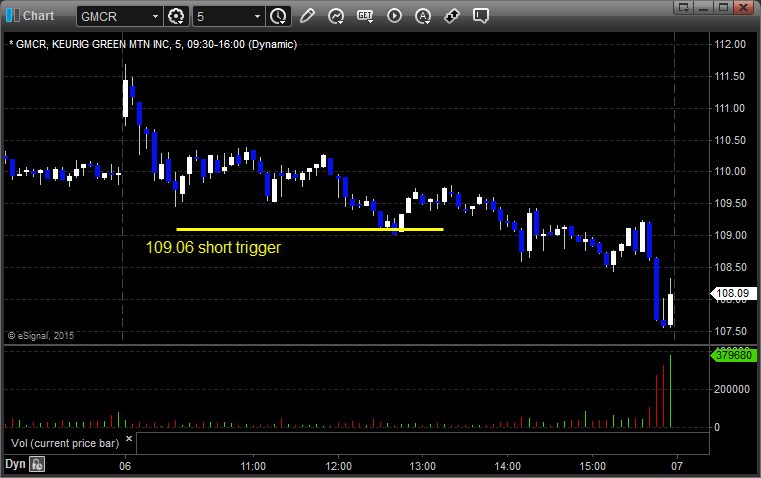
Task: Toggle the Dyn lock icon
Action: point(37,464)
